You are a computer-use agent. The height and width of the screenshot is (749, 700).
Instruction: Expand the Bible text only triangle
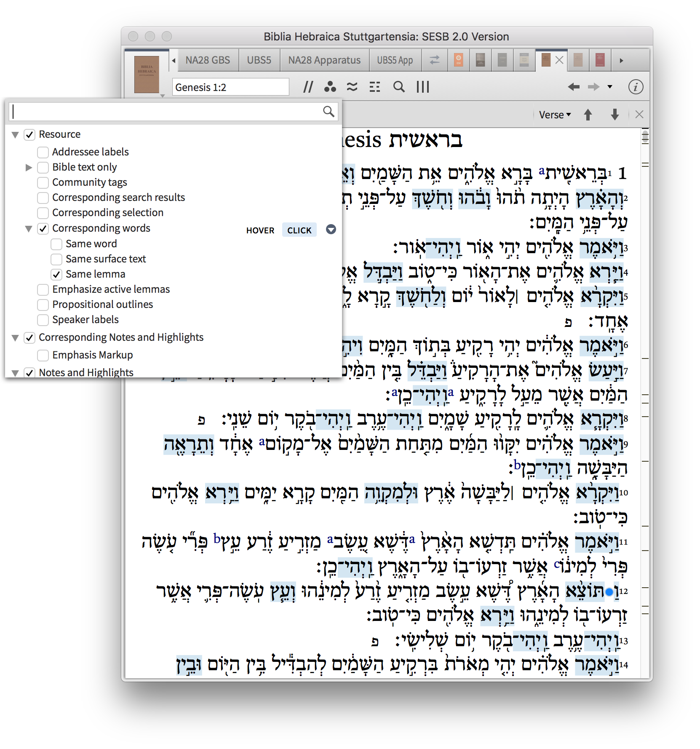29,167
